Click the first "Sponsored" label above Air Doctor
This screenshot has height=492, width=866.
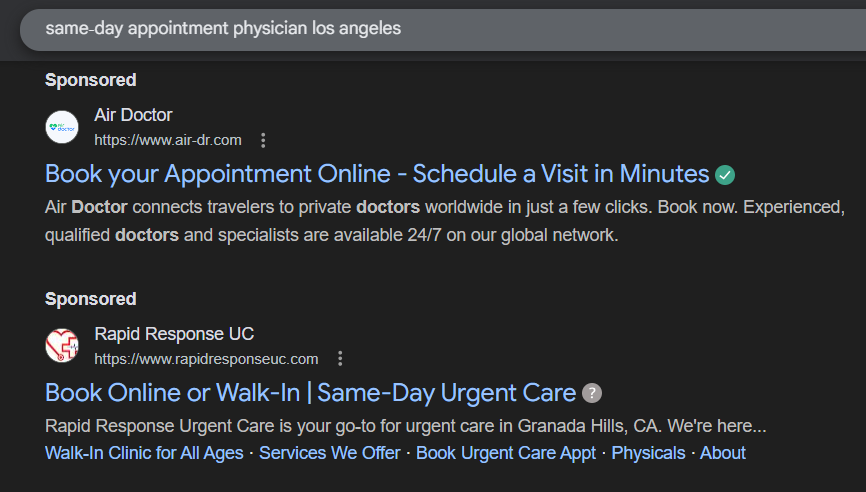pos(91,80)
